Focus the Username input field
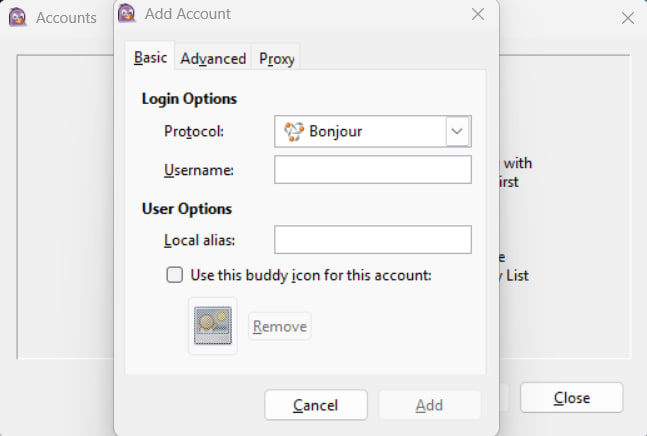647x436 pixels. coord(373,170)
